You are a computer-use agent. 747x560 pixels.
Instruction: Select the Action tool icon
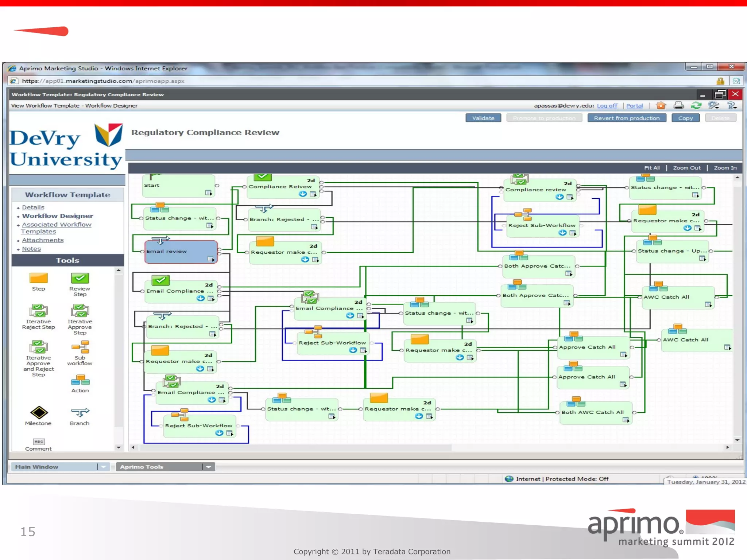coord(80,380)
